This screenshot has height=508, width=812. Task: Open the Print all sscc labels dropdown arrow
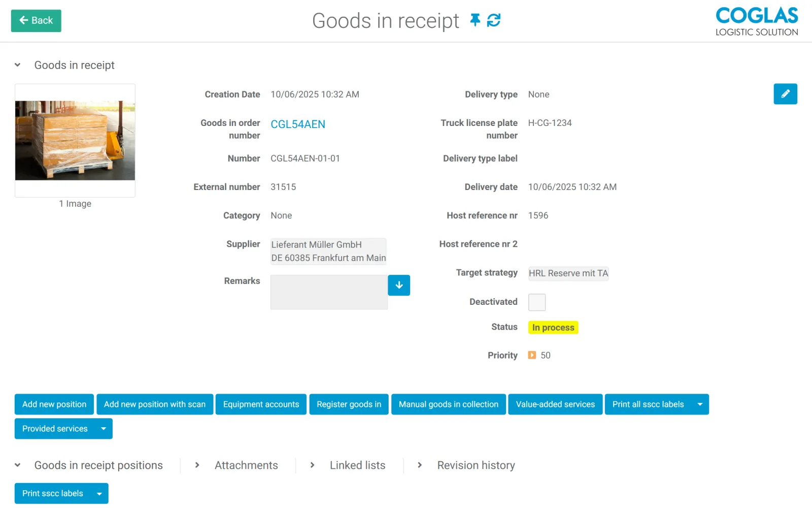700,404
